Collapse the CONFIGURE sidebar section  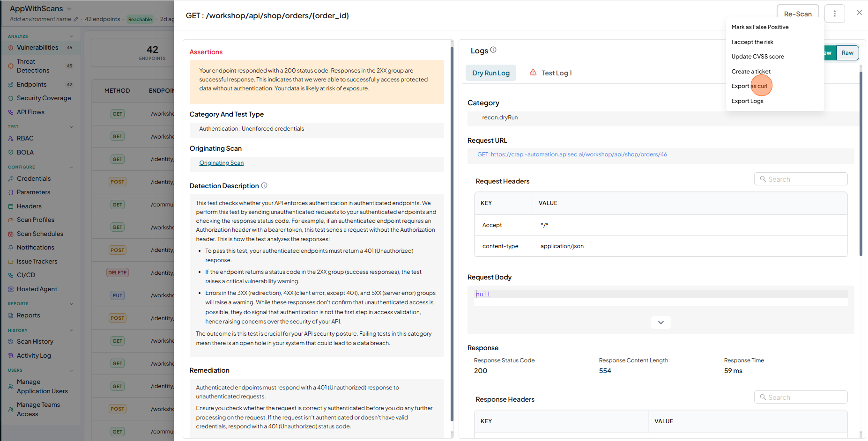tap(71, 167)
